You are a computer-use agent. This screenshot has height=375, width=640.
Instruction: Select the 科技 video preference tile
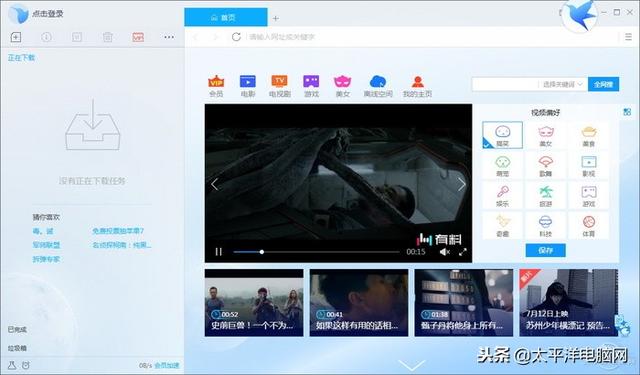coord(545,226)
